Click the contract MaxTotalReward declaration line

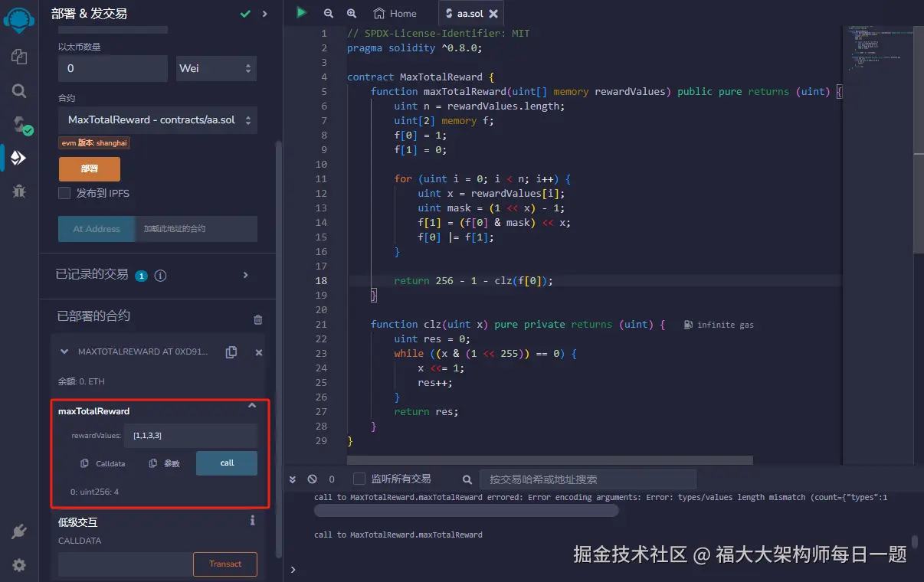(421, 77)
